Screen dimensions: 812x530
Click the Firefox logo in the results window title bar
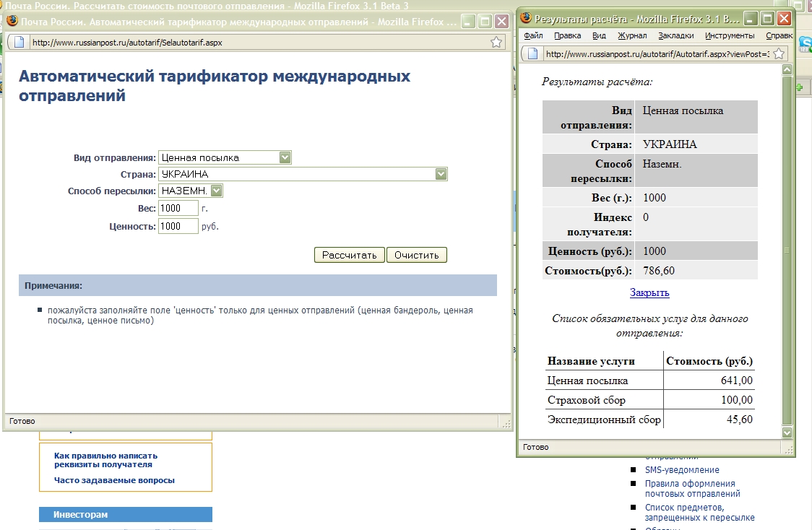pos(527,18)
